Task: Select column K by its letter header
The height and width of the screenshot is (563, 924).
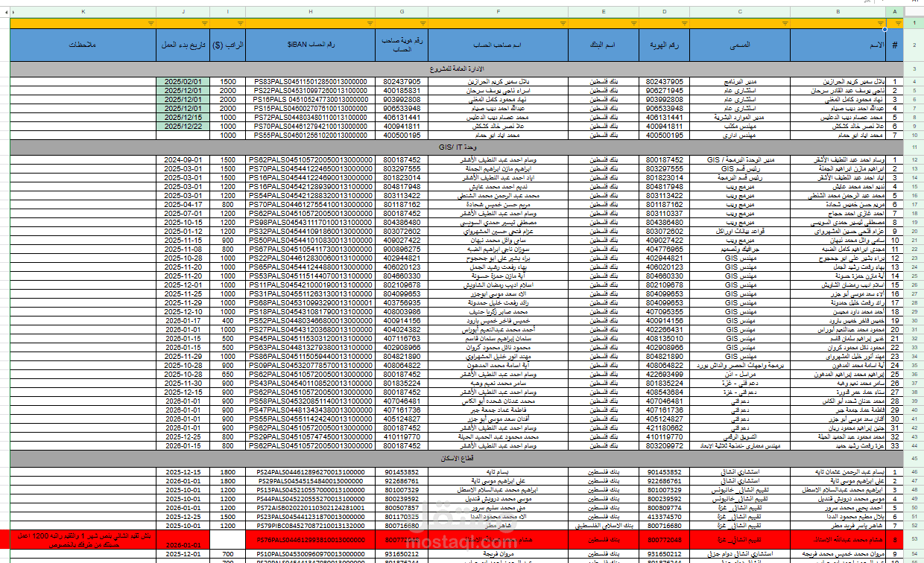Action: point(83,11)
